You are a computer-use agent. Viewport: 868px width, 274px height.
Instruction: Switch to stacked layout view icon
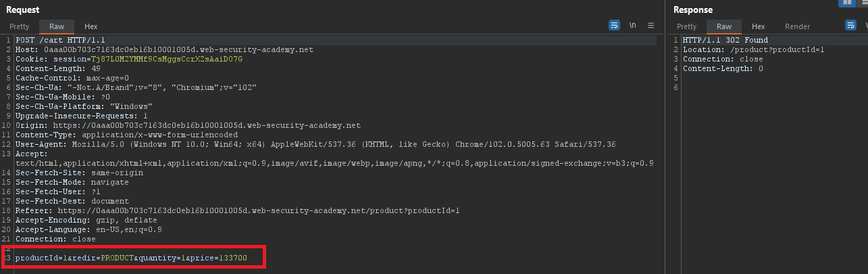pos(864,3)
